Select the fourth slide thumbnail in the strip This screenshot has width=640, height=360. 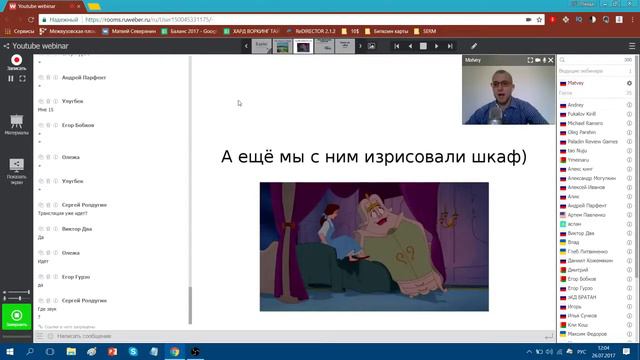(324, 46)
